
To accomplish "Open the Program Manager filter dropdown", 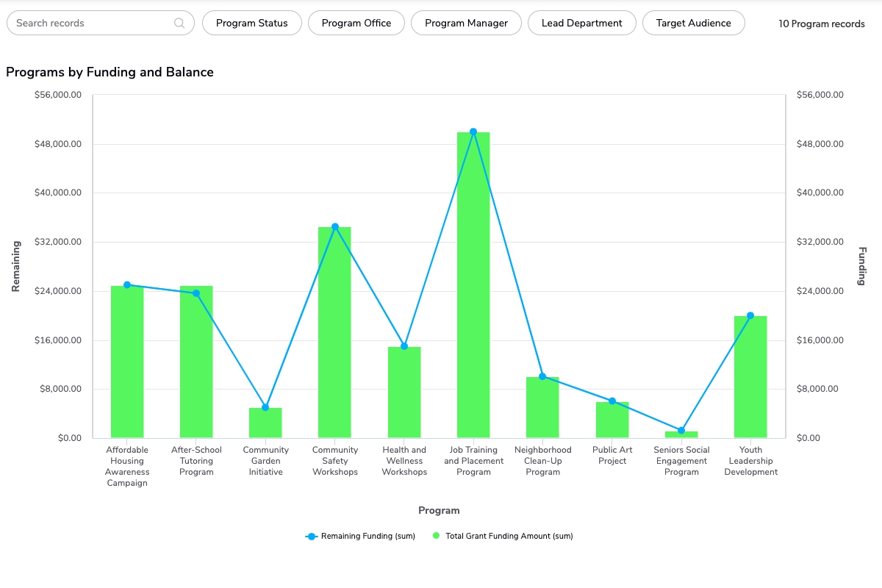I will click(x=466, y=23).
